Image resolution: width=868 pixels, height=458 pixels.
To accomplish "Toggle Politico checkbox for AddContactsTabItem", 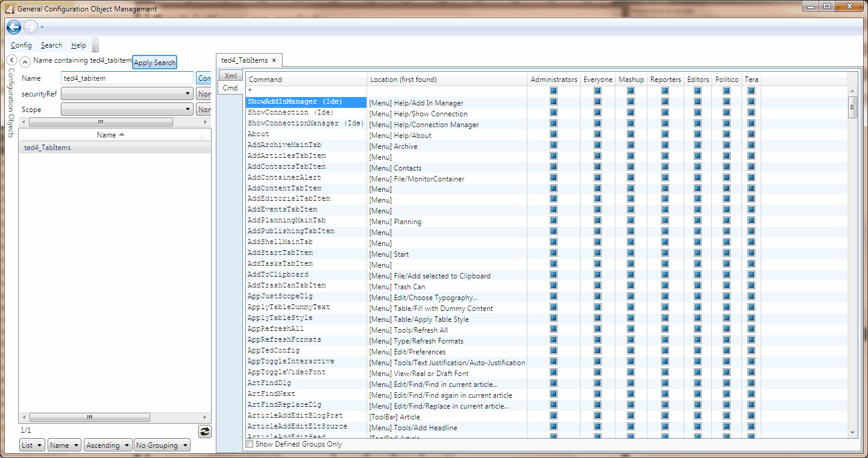I will click(726, 167).
